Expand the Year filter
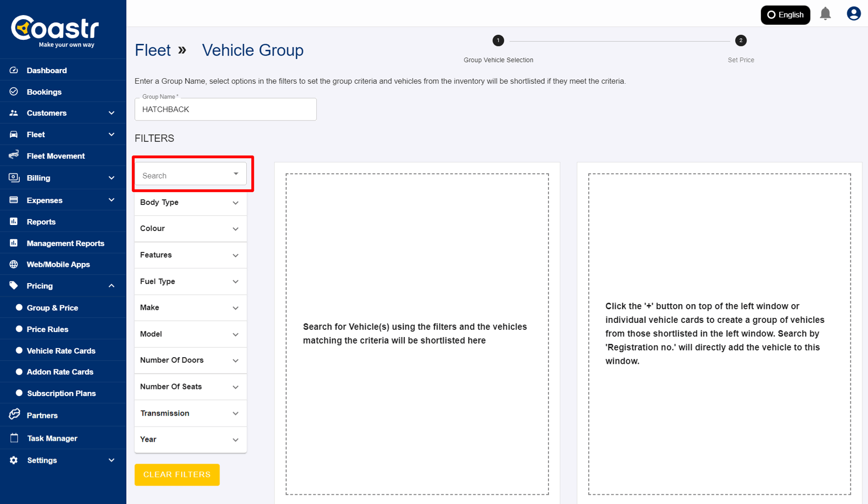The image size is (868, 504). 190,439
